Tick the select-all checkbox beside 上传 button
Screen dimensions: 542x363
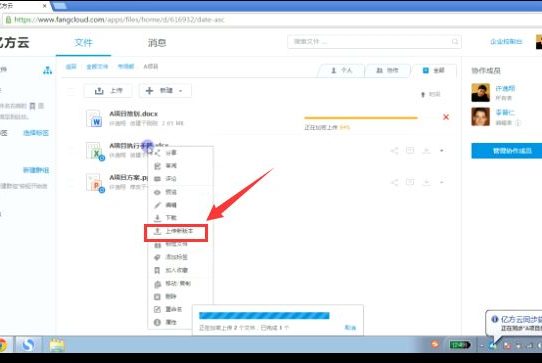tap(71, 91)
